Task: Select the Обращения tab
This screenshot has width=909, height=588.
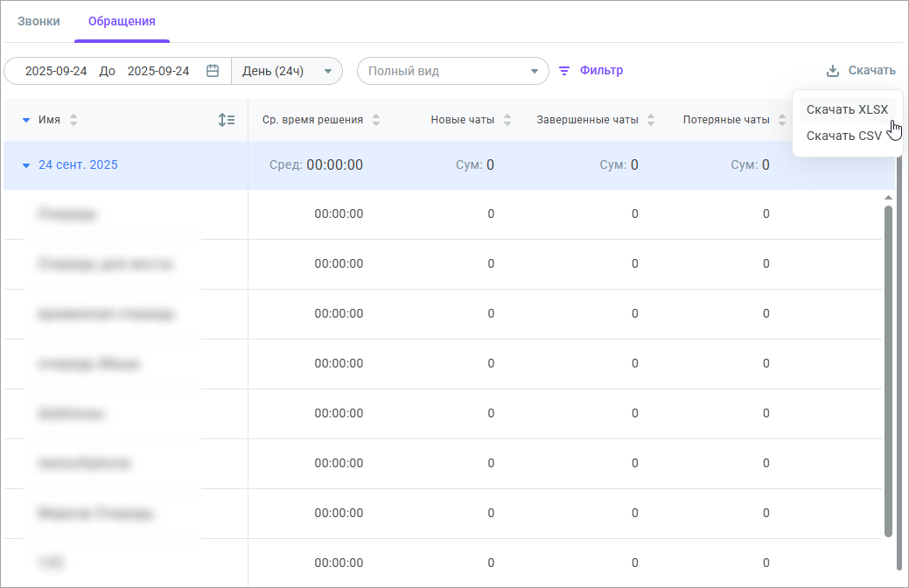Action: [x=122, y=21]
